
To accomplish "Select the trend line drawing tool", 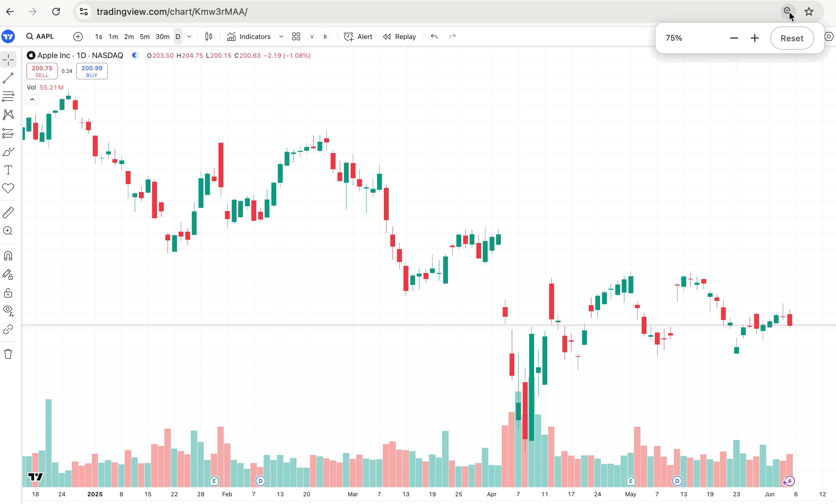I will [8, 78].
